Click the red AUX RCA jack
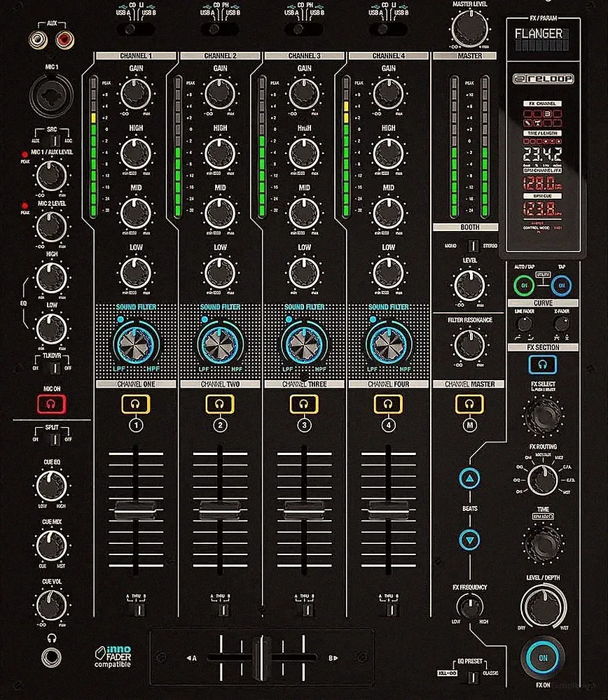This screenshot has height=700, width=608. point(64,40)
